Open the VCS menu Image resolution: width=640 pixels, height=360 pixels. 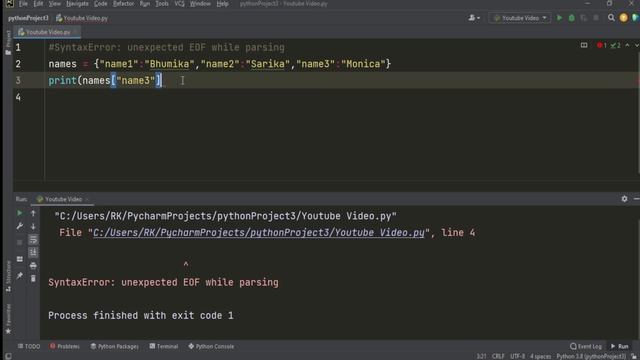(x=179, y=4)
